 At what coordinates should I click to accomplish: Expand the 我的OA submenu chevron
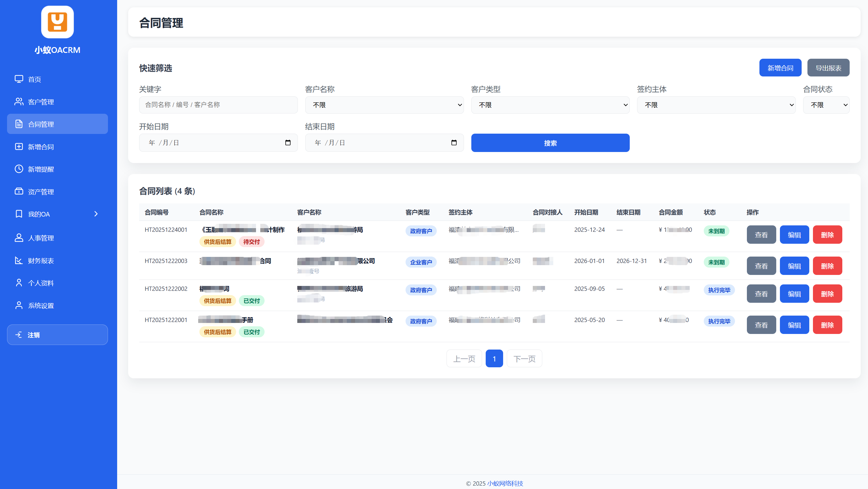(96, 214)
